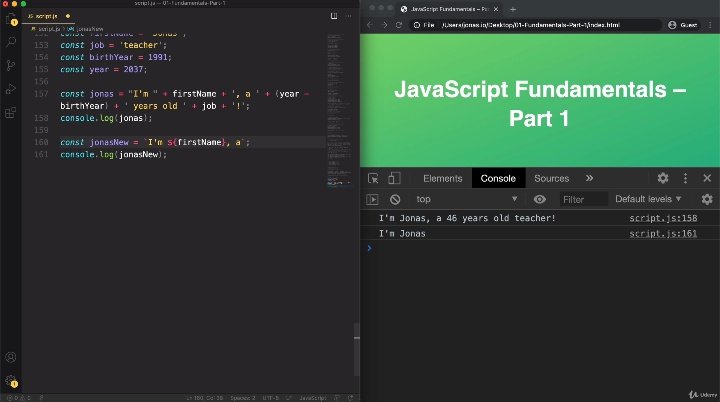The image size is (720, 402).
Task: Click the JavaScript language mode in status bar
Action: tap(313, 398)
